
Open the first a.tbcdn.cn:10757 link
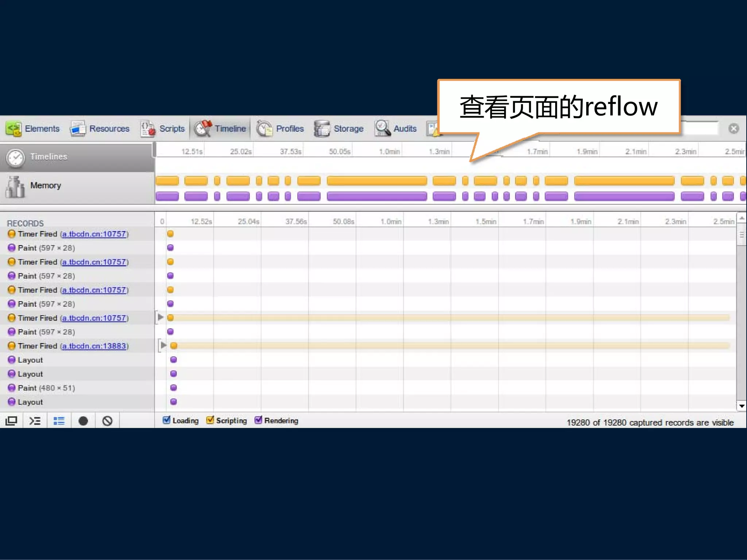94,234
